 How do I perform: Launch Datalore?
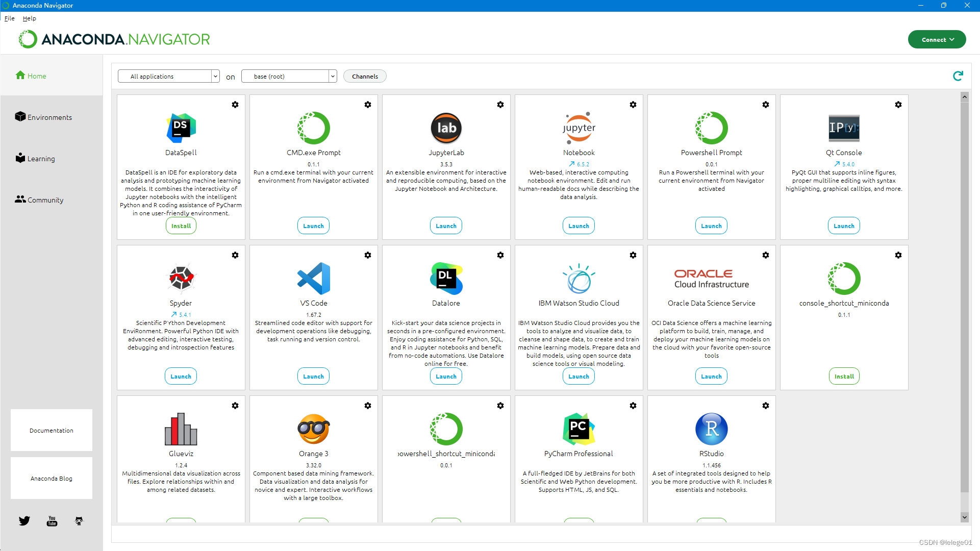446,377
